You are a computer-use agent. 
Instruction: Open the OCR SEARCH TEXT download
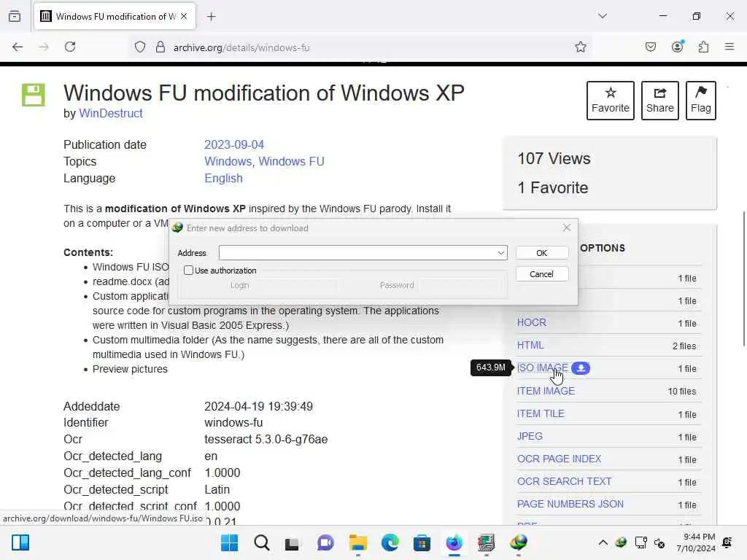point(564,481)
